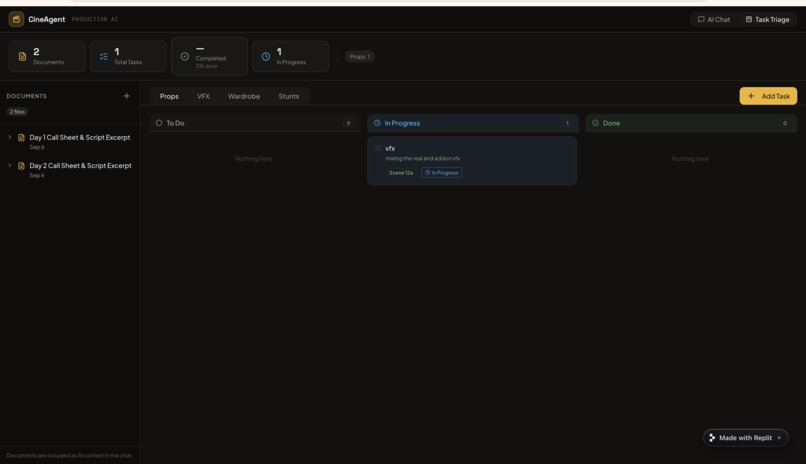Dismiss the Made with Replit badge
The height and width of the screenshot is (464, 806).
[x=779, y=438]
